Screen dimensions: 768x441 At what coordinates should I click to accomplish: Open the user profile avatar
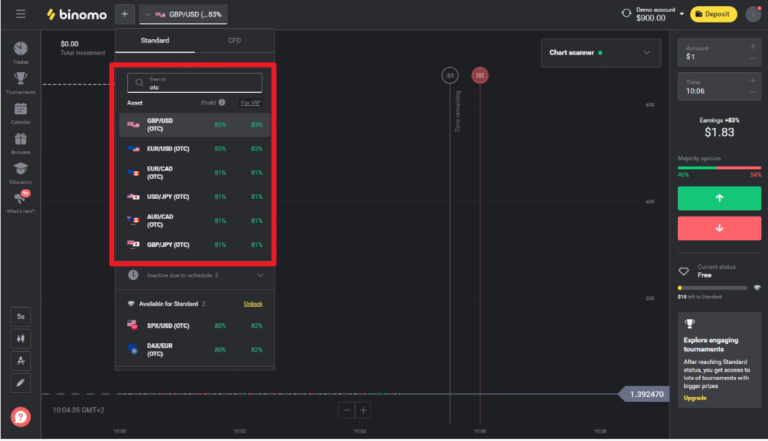(x=753, y=14)
